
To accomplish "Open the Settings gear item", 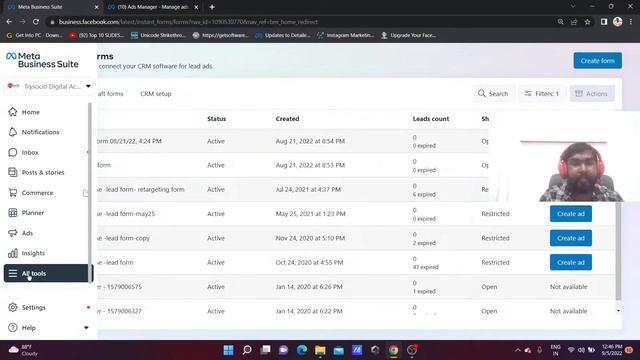I will [x=27, y=307].
